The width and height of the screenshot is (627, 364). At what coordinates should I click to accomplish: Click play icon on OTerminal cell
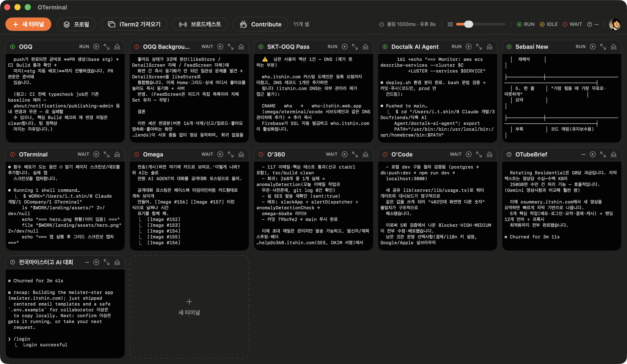(96, 154)
